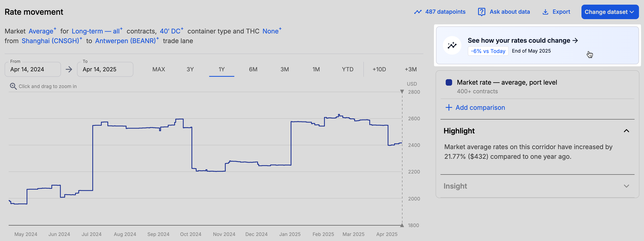
Task: Change the THC None option
Action: pos(272,31)
